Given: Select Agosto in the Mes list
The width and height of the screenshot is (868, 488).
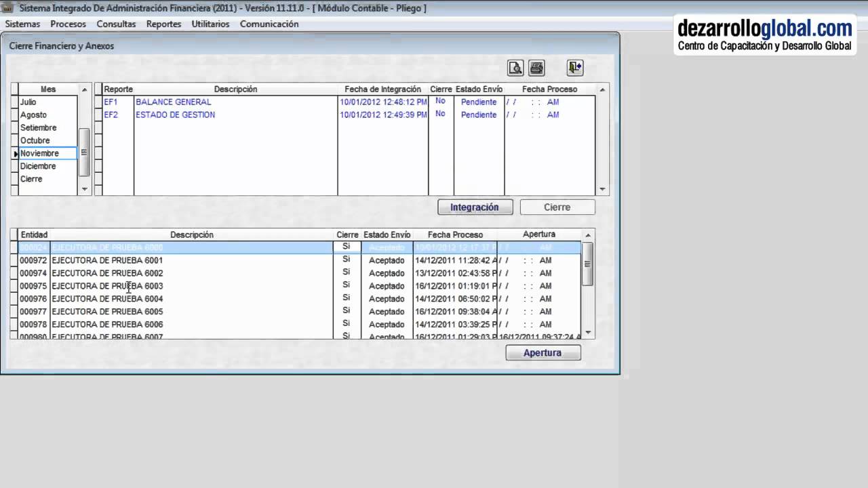Looking at the screenshot, I should click(47, 115).
